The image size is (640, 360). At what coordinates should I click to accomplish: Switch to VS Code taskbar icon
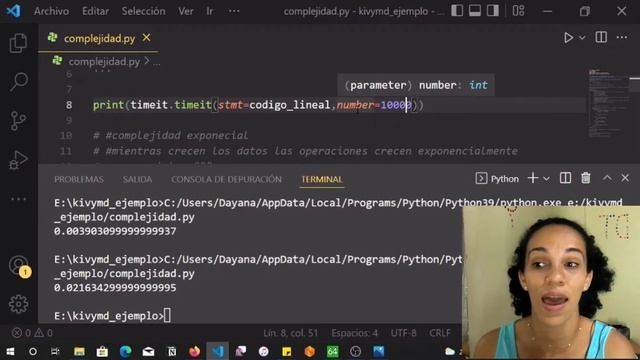click(x=218, y=351)
